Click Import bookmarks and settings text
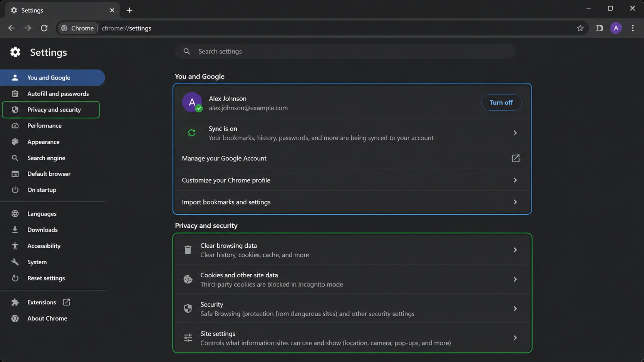644x362 pixels. [226, 202]
